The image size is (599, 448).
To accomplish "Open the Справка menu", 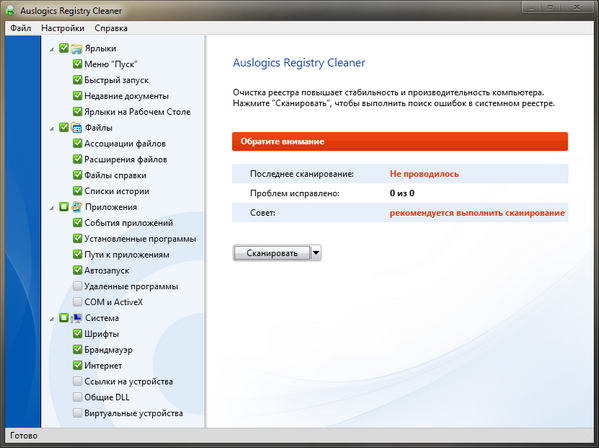I will 111,28.
